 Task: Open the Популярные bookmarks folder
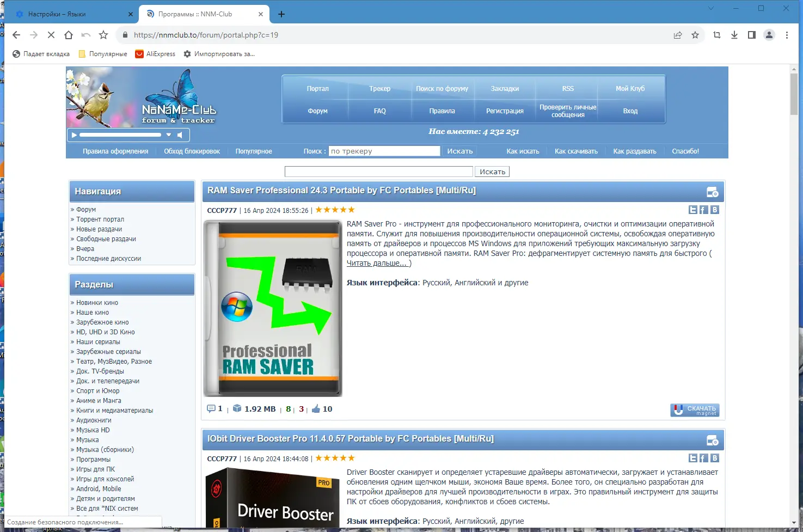(x=103, y=54)
